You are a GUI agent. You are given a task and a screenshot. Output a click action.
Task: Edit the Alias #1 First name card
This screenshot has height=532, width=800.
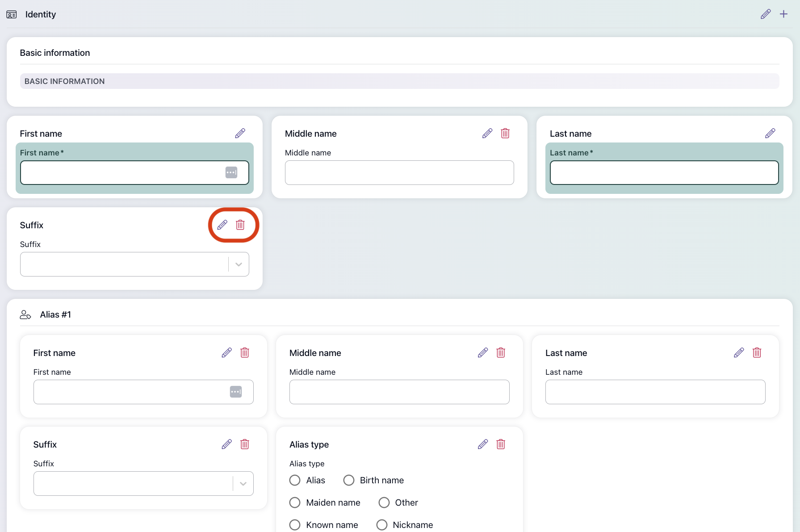click(227, 352)
